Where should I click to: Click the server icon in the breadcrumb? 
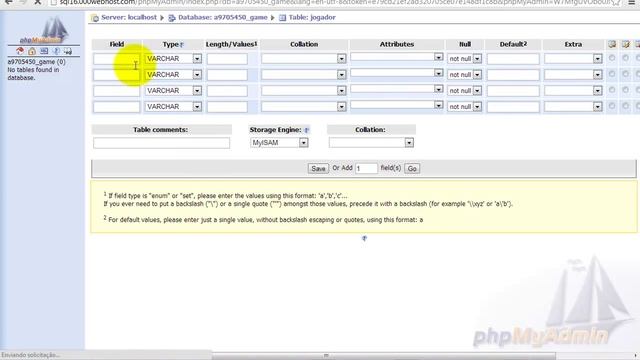coord(95,18)
